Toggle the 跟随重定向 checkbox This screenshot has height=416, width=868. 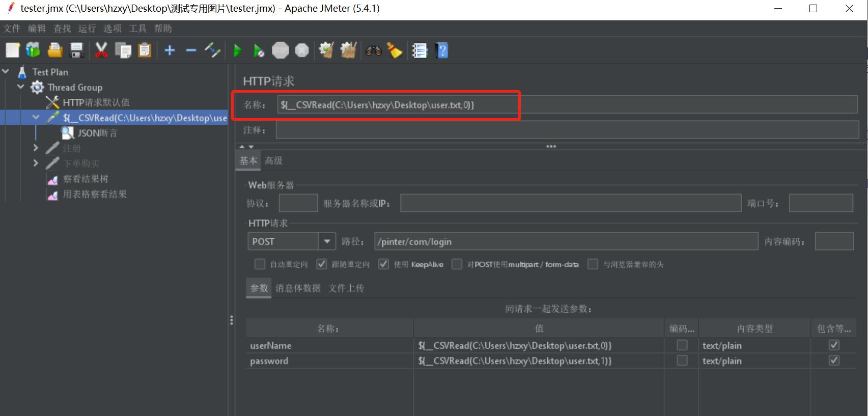pyautogui.click(x=321, y=264)
